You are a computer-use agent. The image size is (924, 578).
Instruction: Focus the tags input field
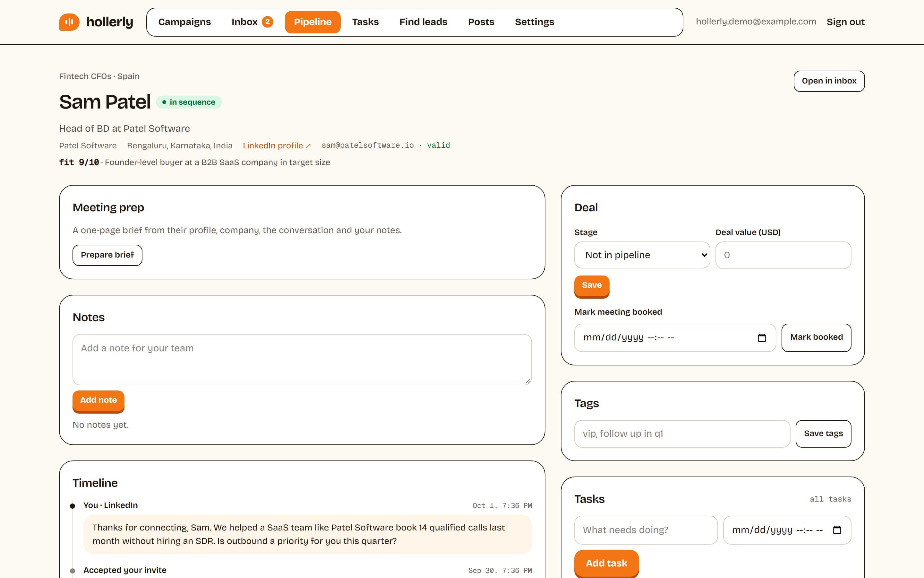point(682,433)
